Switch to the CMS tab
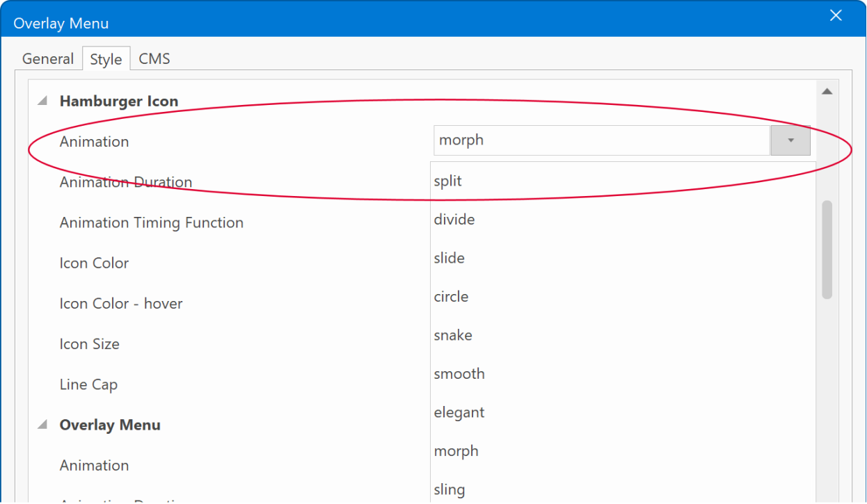Viewport: 867px width, 504px height. tap(154, 58)
